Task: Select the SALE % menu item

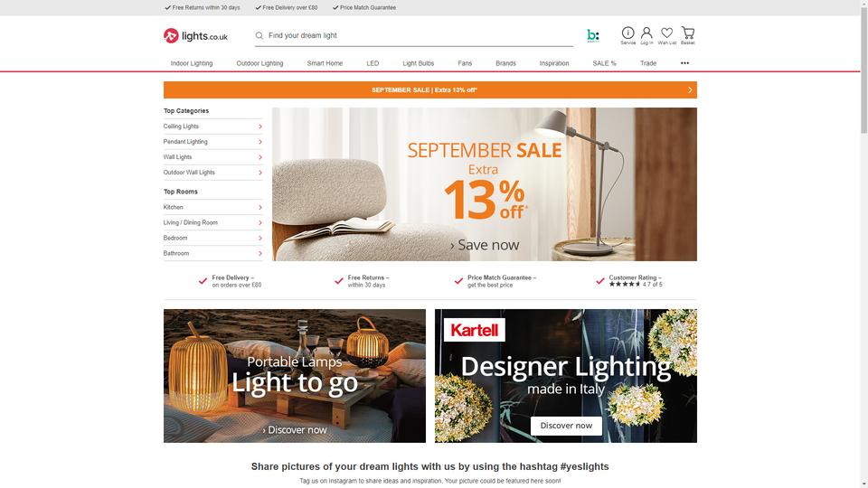Action: click(x=605, y=63)
